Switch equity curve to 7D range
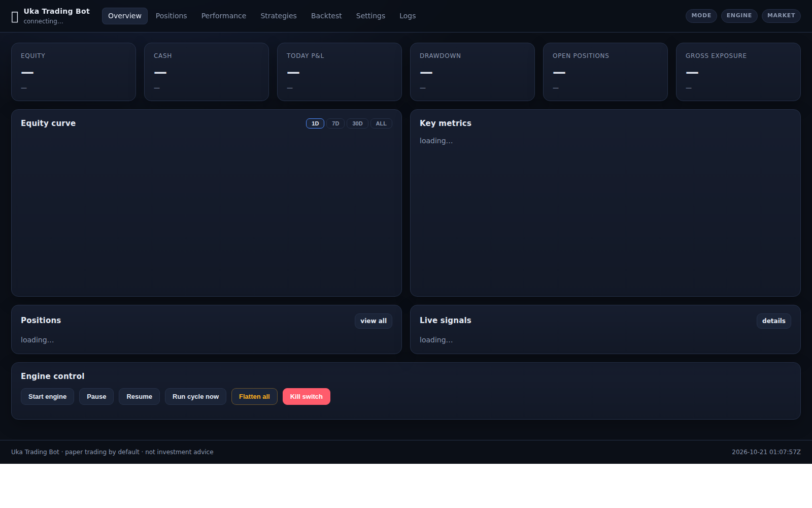Image resolution: width=812 pixels, height=508 pixels. 335,123
